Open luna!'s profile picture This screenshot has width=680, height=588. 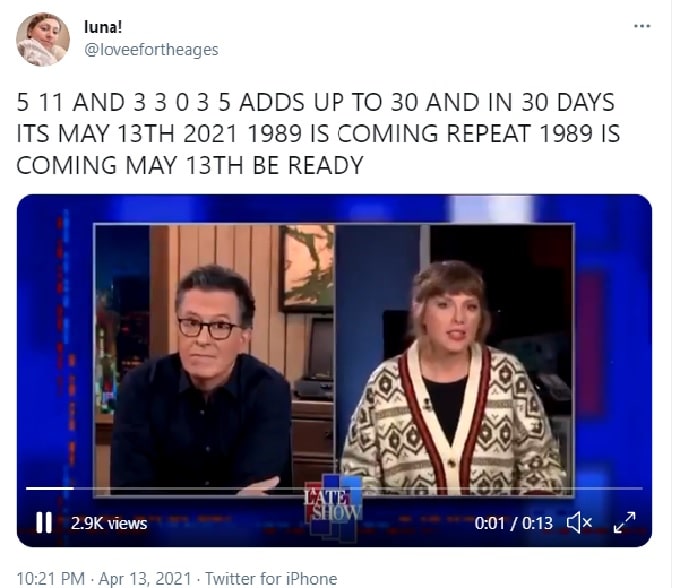click(x=42, y=39)
